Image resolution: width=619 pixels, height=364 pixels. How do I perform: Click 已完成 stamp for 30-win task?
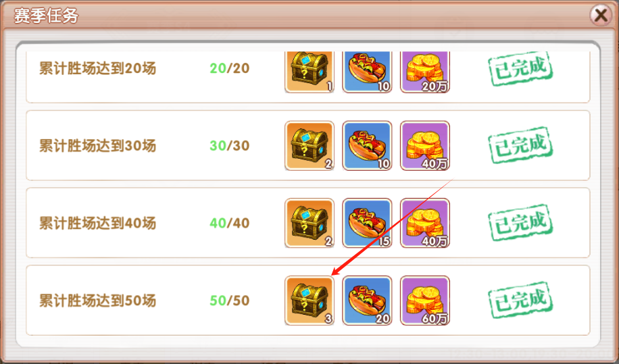[520, 145]
